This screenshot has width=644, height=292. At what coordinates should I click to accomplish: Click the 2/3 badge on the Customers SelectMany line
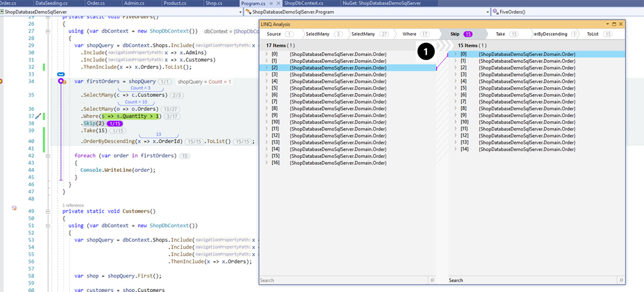coord(176,96)
